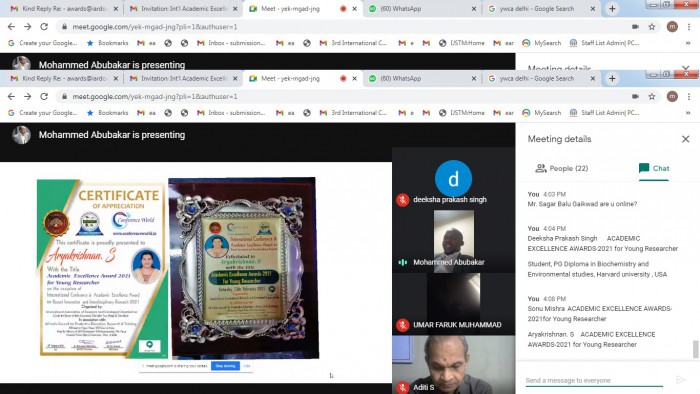The image size is (700, 394).
Task: Click the chat panel scrollbar thumb
Action: 696,349
